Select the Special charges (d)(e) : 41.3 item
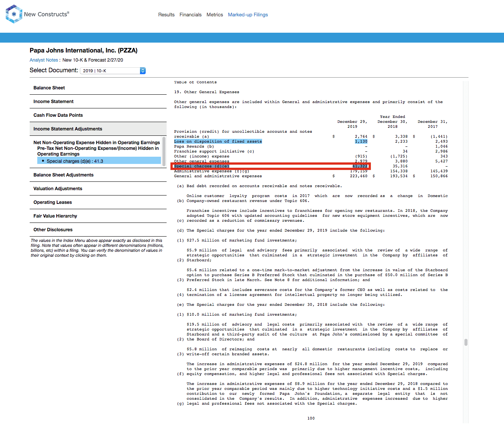This screenshot has height=426, width=504. [99, 161]
